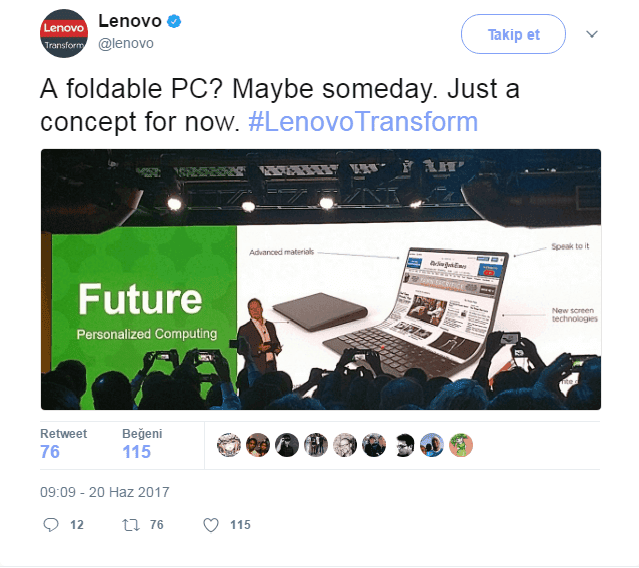639x568 pixels.
Task: Click the heart like icon
Action: click(211, 525)
